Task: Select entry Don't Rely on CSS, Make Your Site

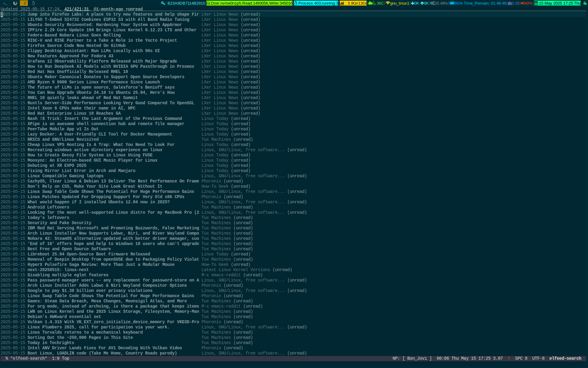Action: pyautogui.click(x=95, y=186)
